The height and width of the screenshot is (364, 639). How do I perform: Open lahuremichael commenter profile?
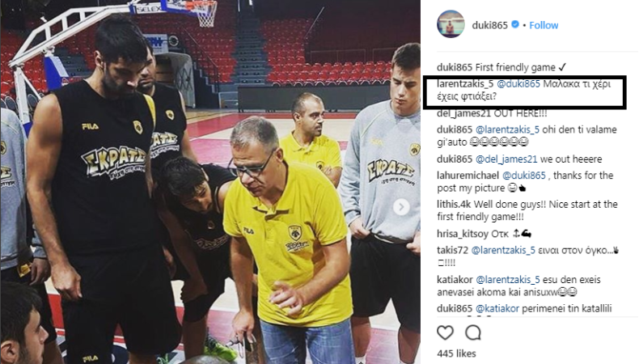468,176
